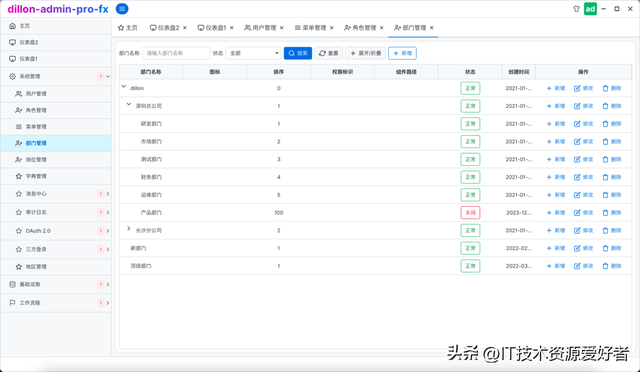Expand the 三方登录 sidebar submenu

[108, 249]
